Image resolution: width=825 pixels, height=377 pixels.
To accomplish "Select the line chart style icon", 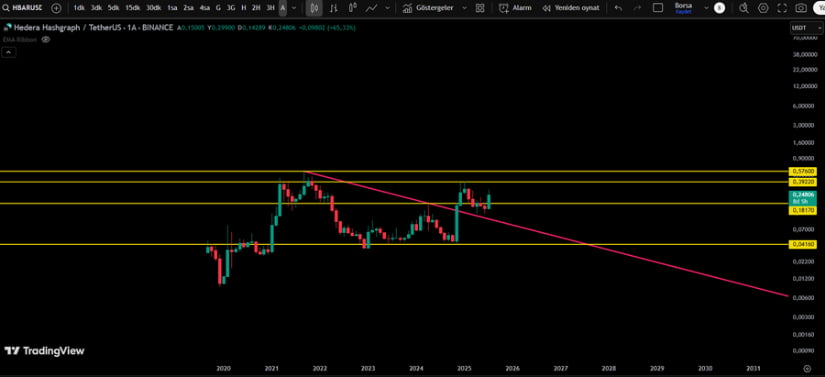I will 372,8.
